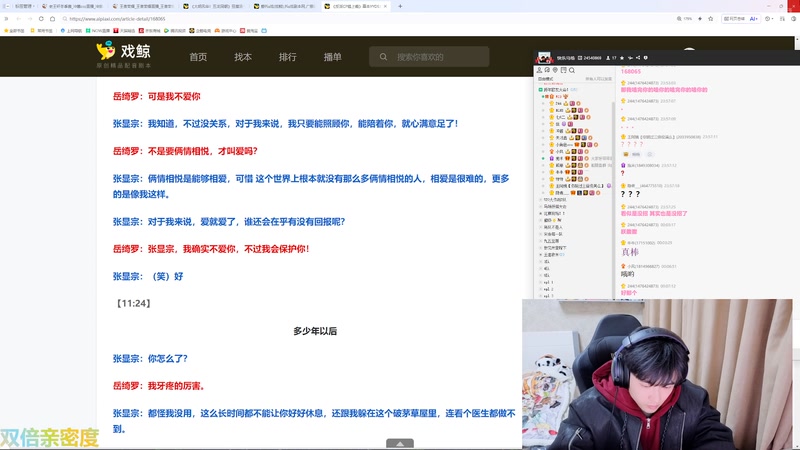Viewport: 800px width, 450px height.
Task: Expand the sub-channel row labeled cp1 2
Action: click(x=547, y=289)
